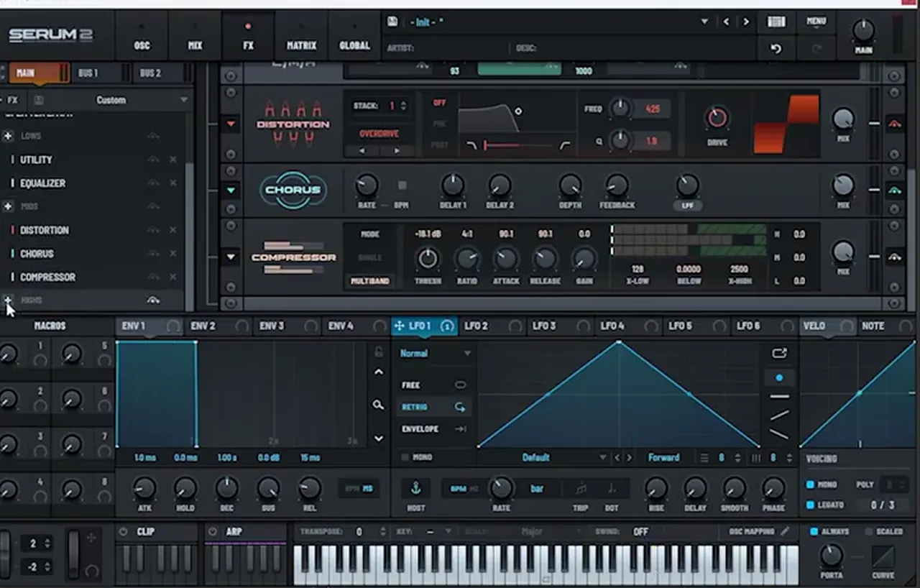Select the flat line LFO drawing tool
Image resolution: width=920 pixels, height=588 pixels.
tap(779, 396)
